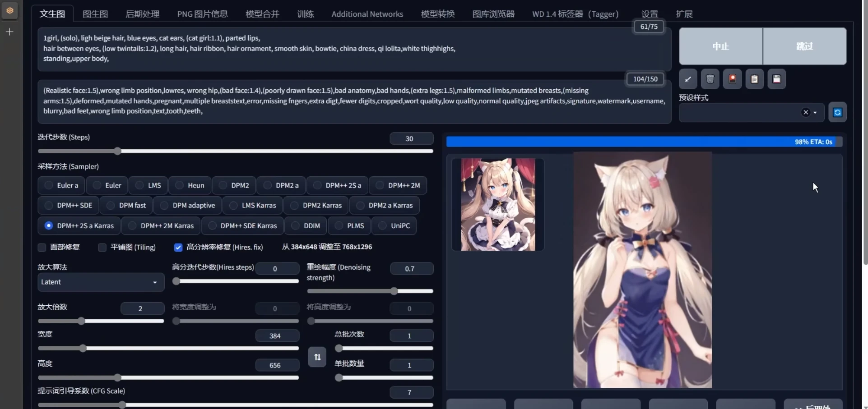Click the clipboard paste parameters icon
Image resolution: width=868 pixels, height=409 pixels.
(x=754, y=79)
